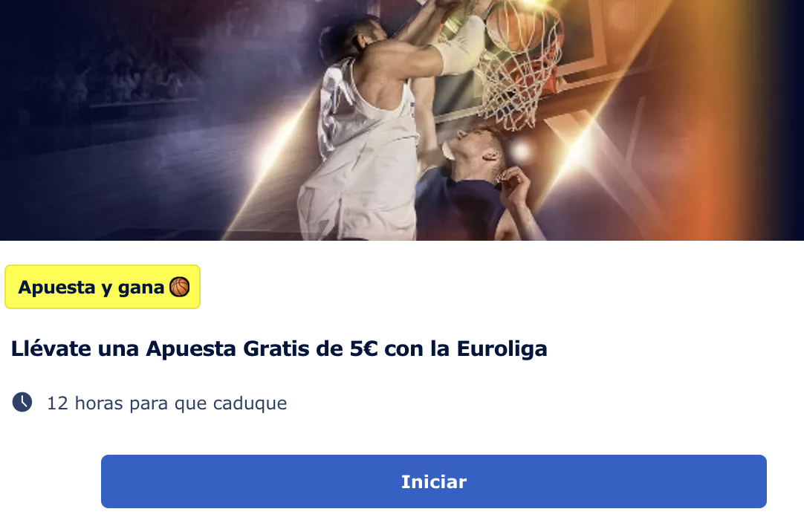Click the orange basketball in the hoop
Image resolution: width=804 pixels, height=532 pixels.
click(513, 25)
